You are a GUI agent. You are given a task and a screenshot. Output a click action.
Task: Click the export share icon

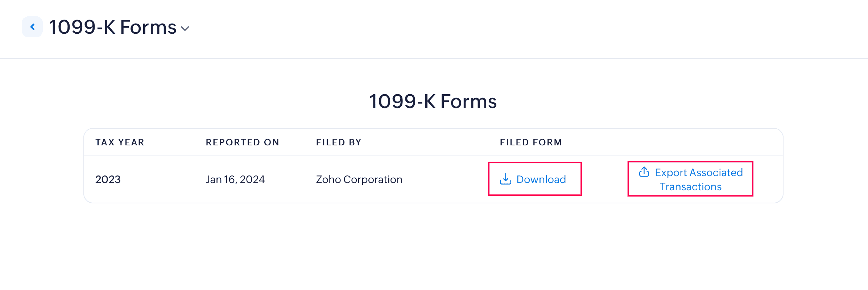[x=644, y=172]
